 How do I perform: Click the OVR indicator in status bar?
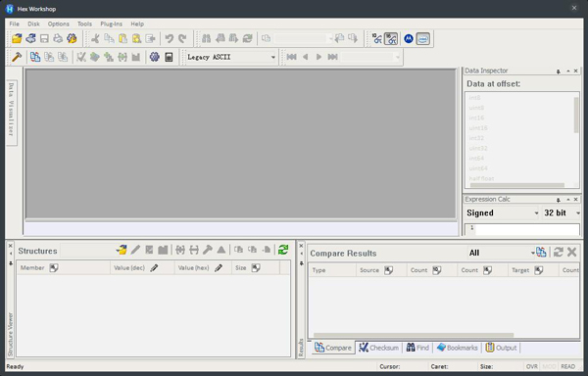(532, 366)
